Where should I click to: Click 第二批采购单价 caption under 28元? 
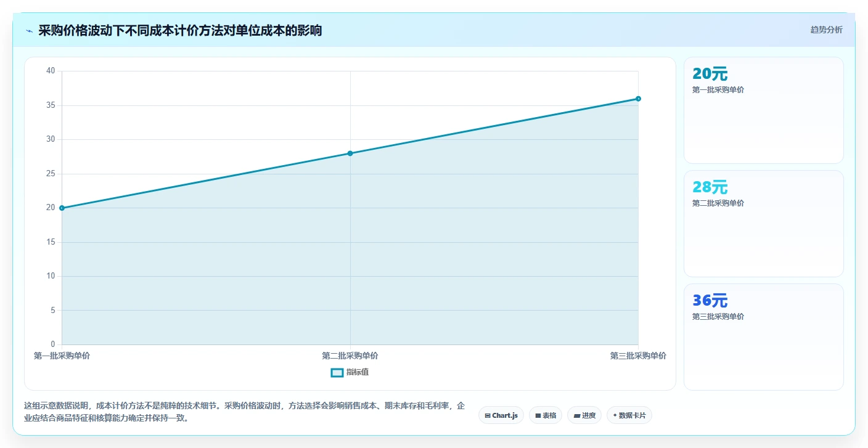(718, 203)
